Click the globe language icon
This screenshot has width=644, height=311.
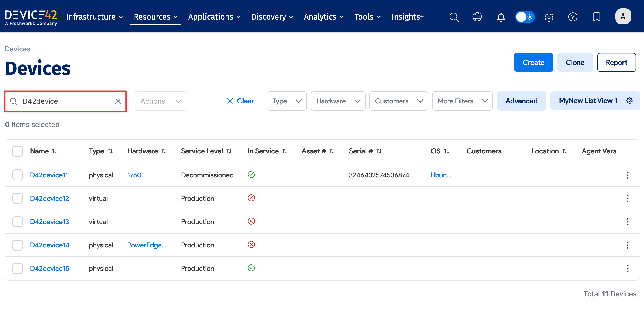(x=477, y=17)
